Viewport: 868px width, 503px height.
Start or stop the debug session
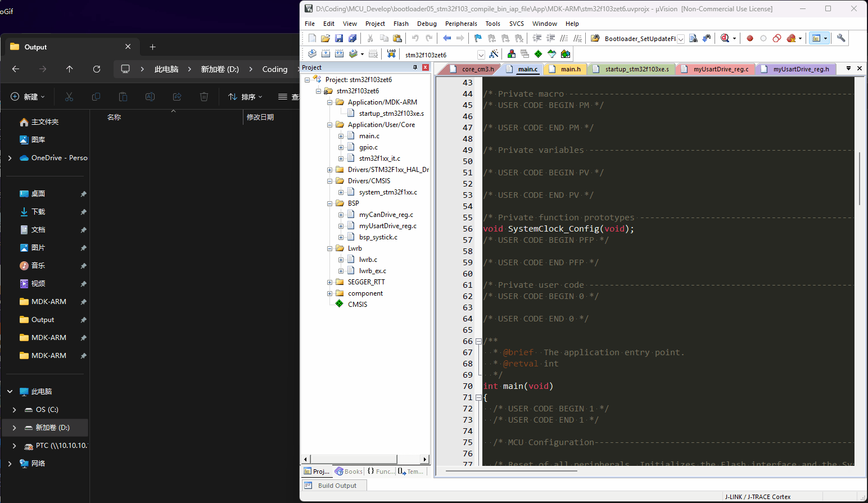pos(725,38)
